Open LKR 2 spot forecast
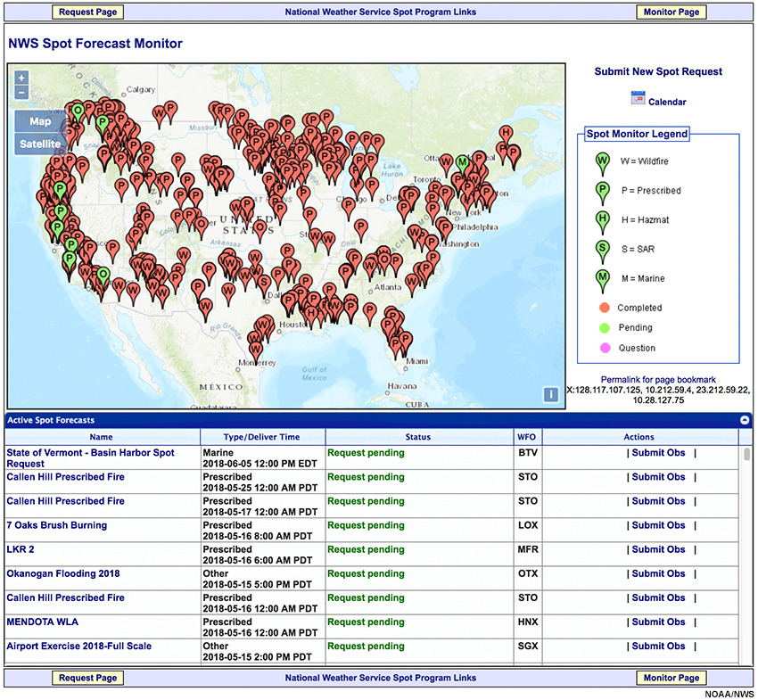 [21, 549]
